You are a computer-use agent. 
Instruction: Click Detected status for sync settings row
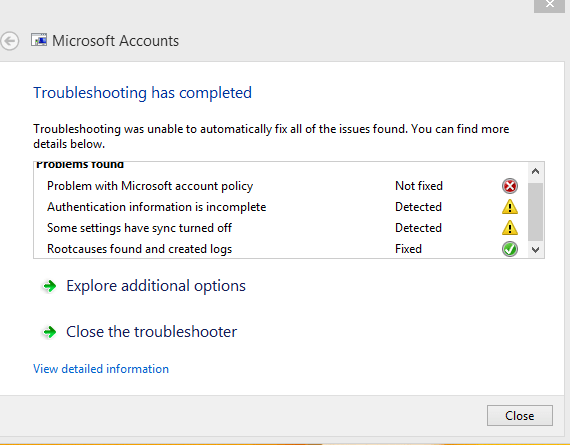(x=418, y=228)
